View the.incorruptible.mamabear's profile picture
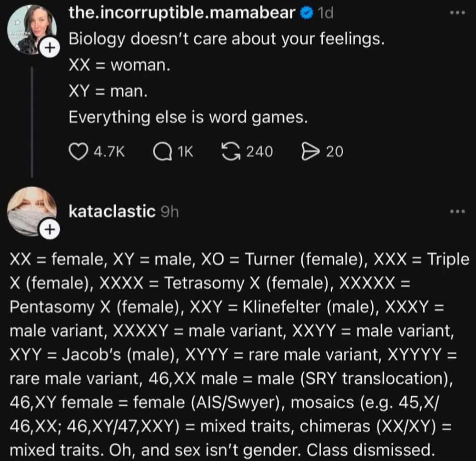The image size is (476, 461). coord(31,29)
